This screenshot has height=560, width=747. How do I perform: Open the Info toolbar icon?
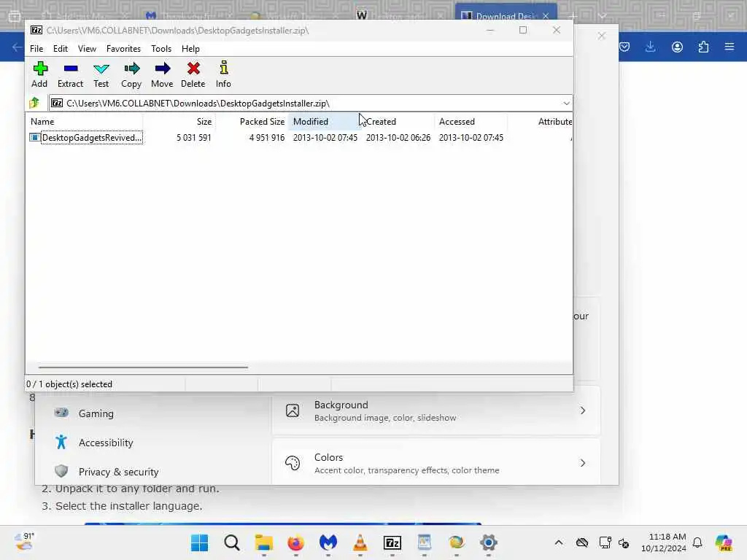(x=223, y=74)
